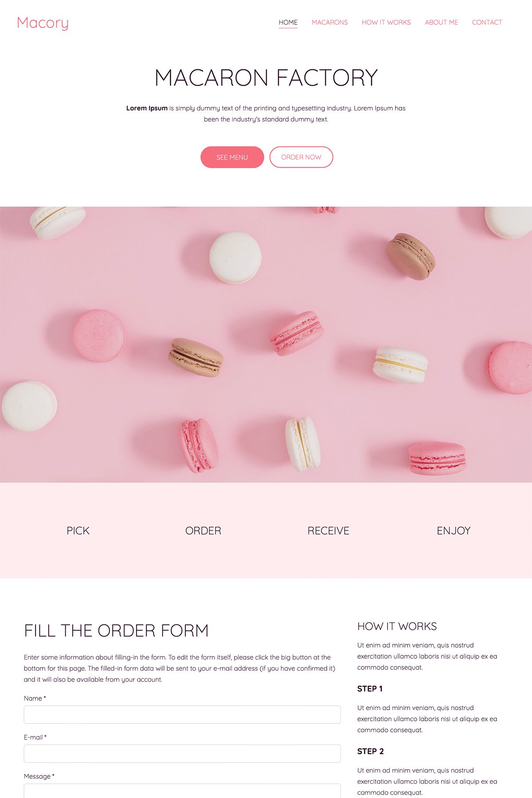Click the SEE MENU button
The height and width of the screenshot is (798, 532).
coord(232,157)
